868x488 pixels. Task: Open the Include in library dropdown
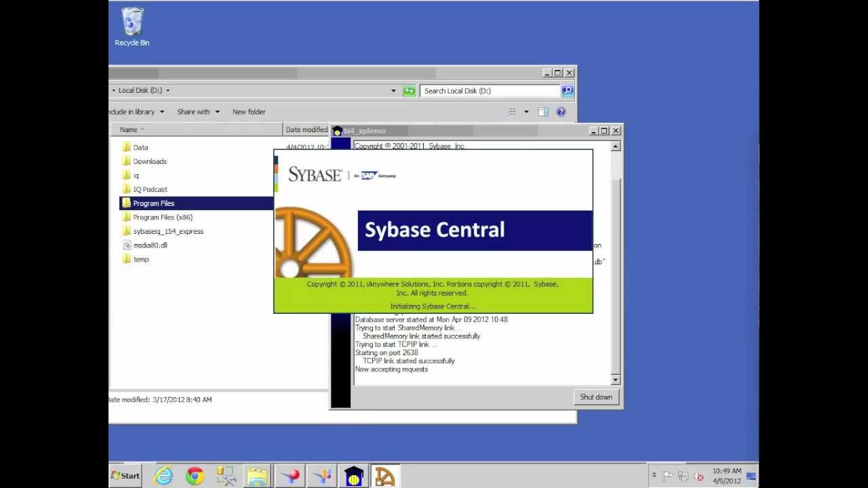pos(136,112)
